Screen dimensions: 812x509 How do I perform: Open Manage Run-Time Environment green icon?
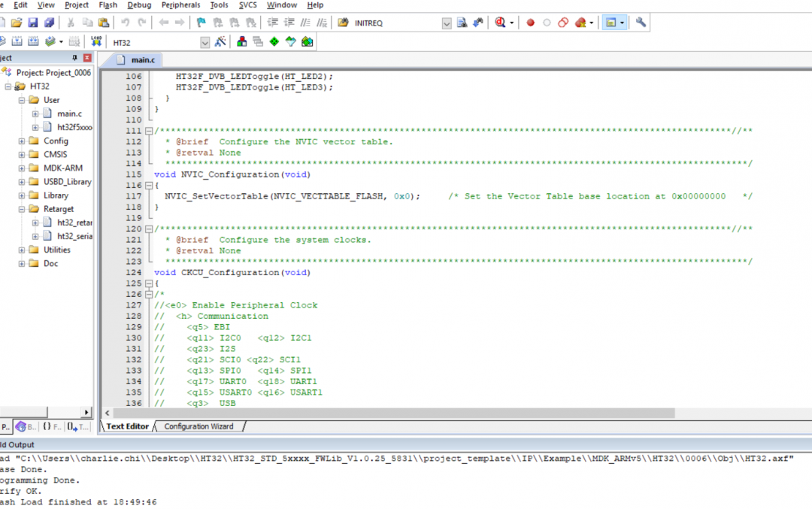tap(274, 42)
